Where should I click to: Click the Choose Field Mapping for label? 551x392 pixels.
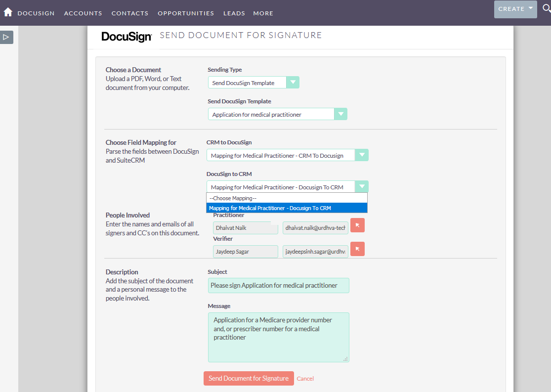coord(141,142)
